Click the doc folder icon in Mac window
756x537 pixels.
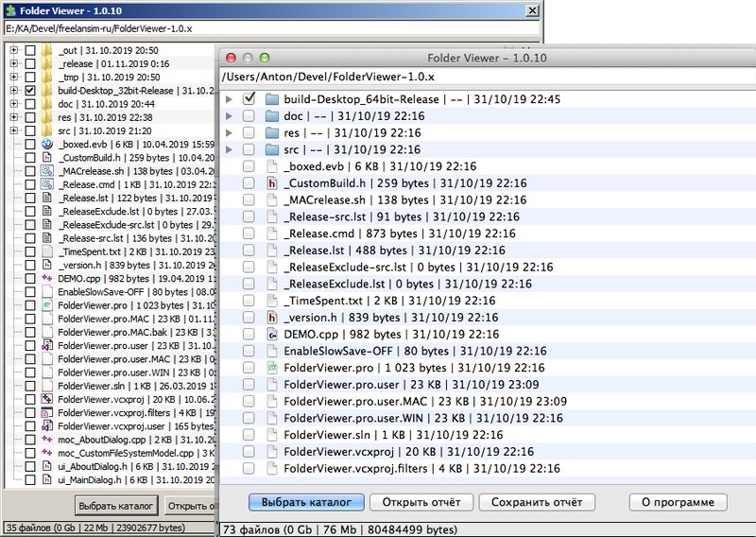pyautogui.click(x=272, y=116)
